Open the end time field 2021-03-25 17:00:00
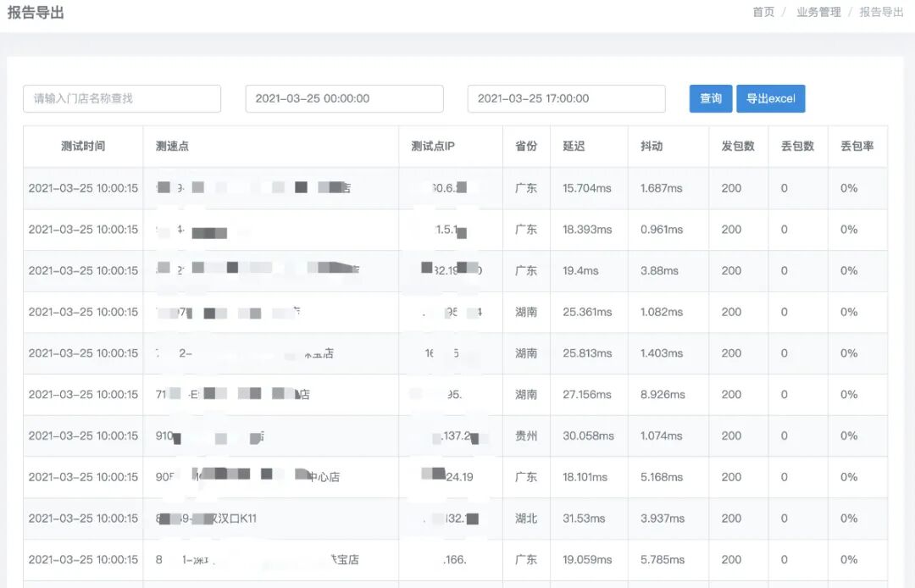The height and width of the screenshot is (588, 915). tap(567, 98)
